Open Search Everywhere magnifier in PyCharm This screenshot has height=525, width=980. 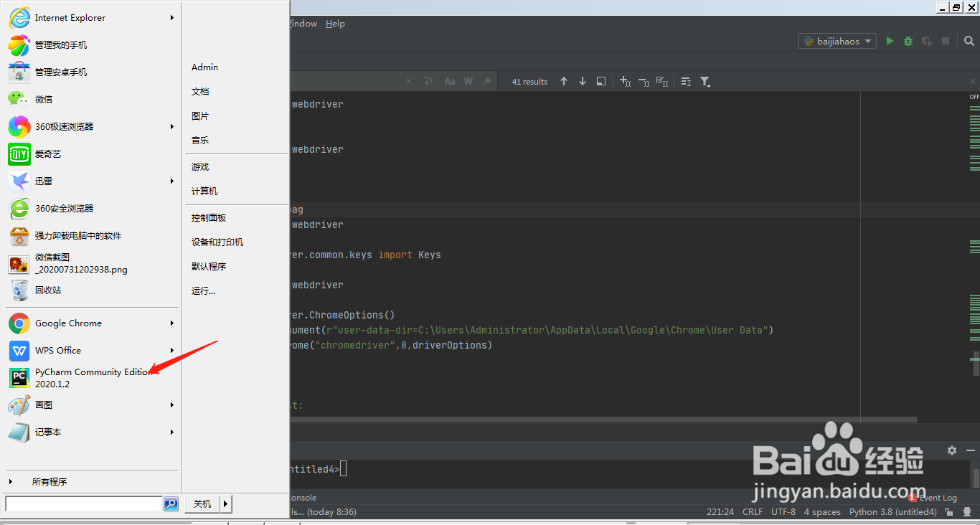point(969,41)
